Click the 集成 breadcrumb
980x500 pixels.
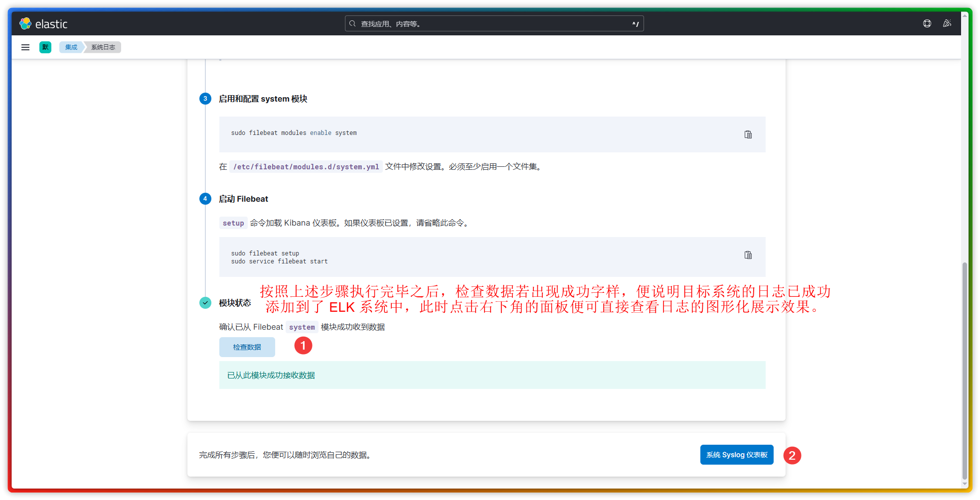[x=71, y=47]
